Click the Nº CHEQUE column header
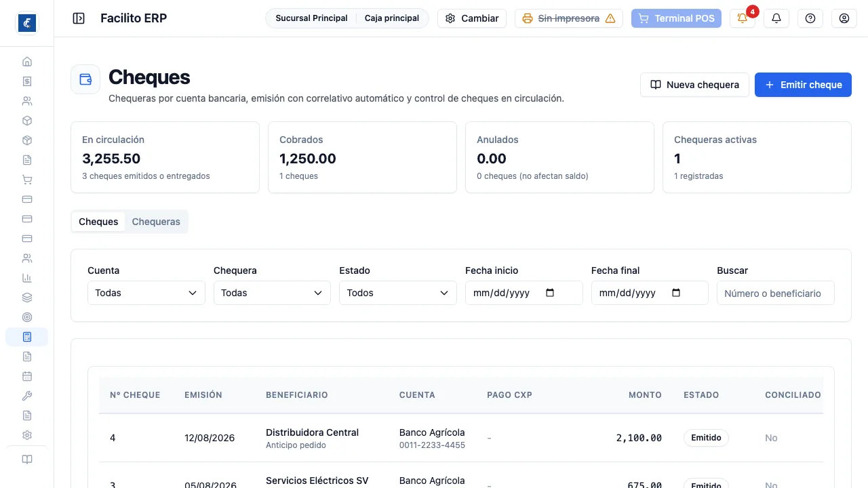The height and width of the screenshot is (488, 868). tap(135, 394)
